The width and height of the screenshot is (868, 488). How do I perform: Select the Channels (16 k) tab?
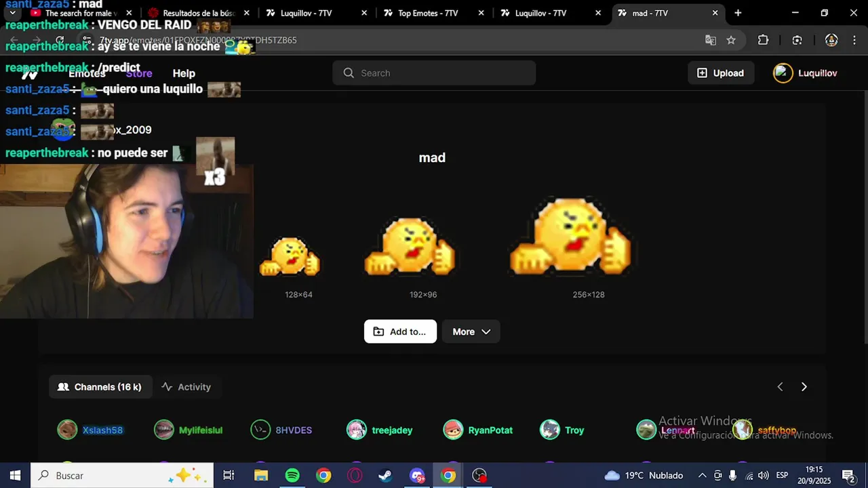[x=100, y=387]
